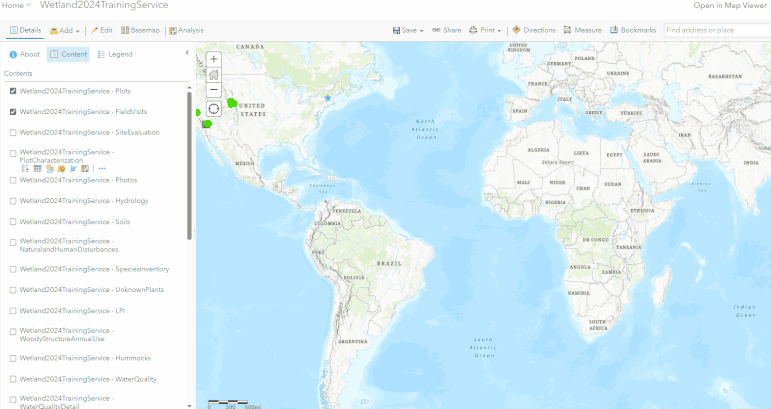Open the Directions tool

(x=534, y=30)
